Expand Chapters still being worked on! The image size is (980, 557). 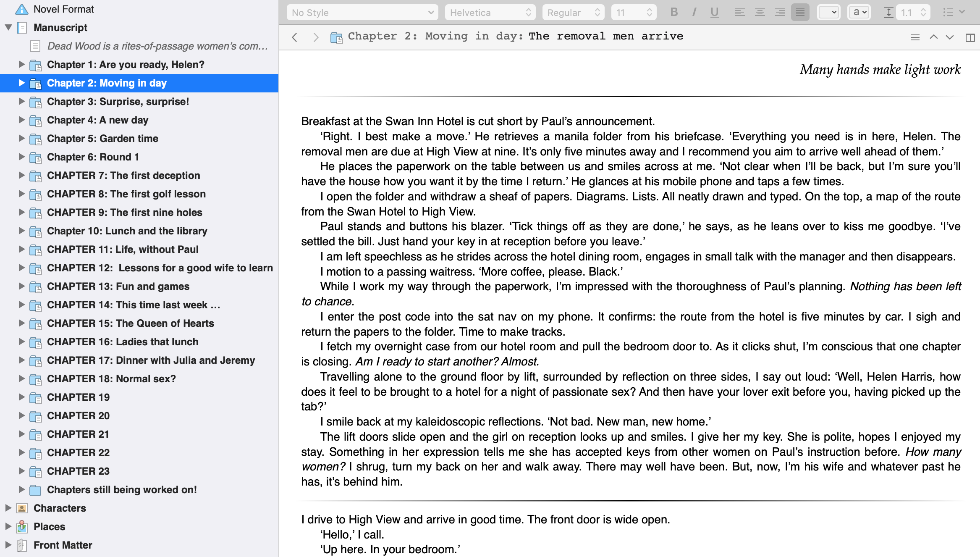21,489
